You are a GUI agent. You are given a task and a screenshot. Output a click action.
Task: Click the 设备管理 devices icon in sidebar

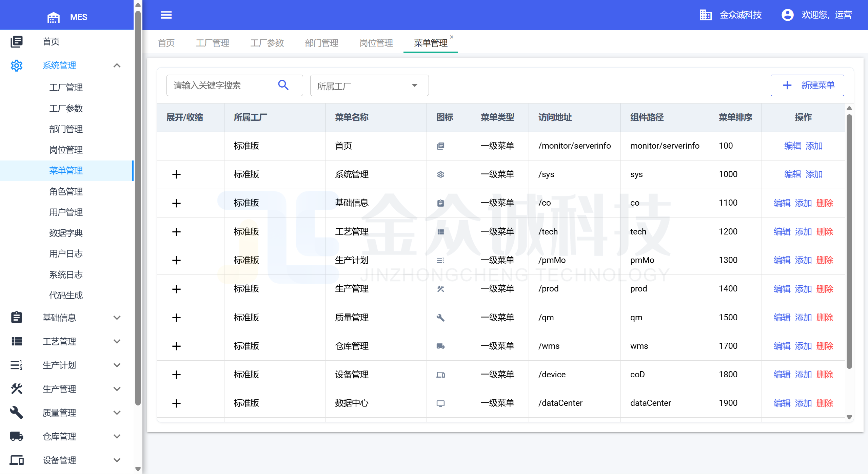pyautogui.click(x=16, y=460)
